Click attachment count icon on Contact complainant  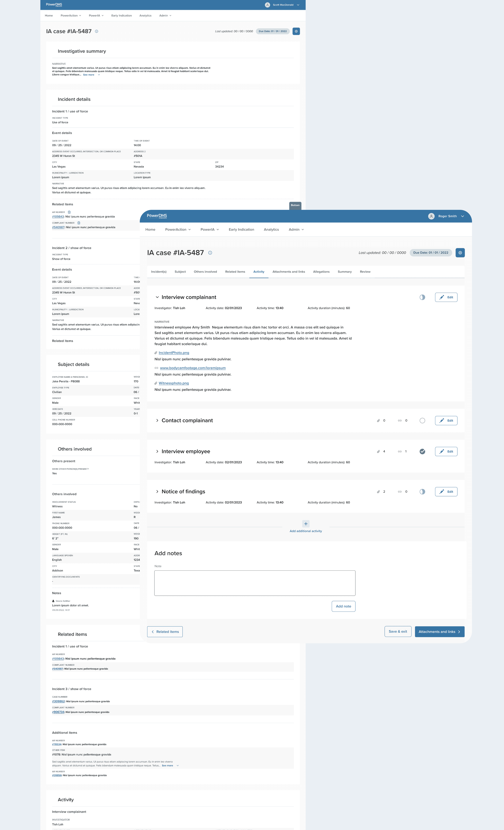[378, 420]
